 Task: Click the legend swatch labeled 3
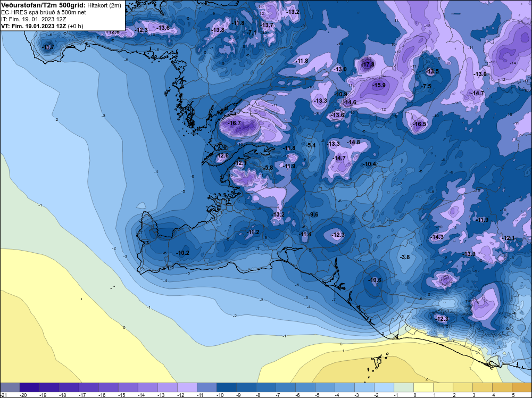(x=482, y=387)
